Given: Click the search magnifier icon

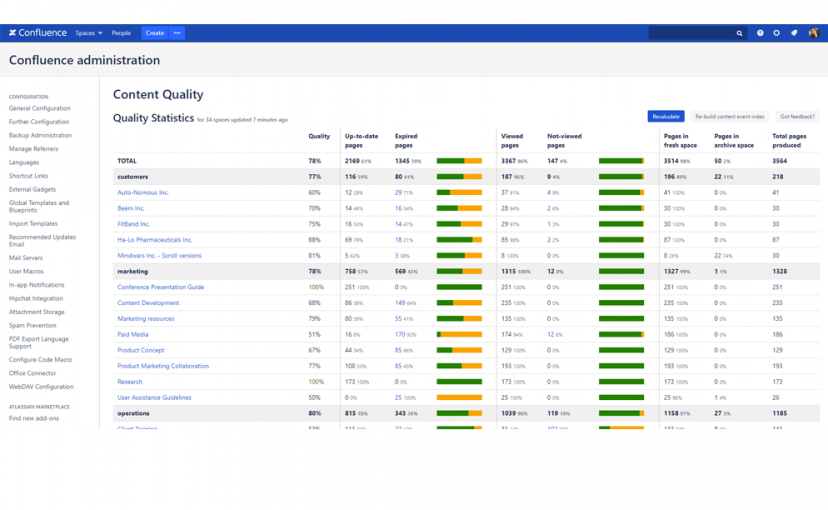Looking at the screenshot, I should point(739,33).
